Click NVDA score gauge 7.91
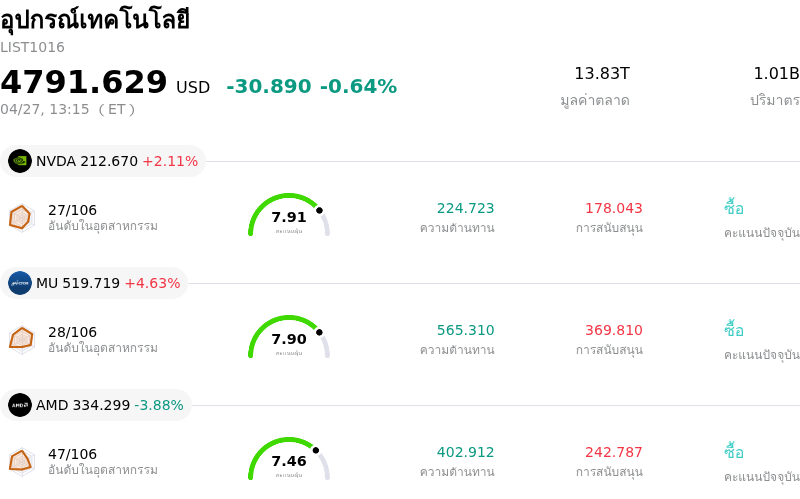 coord(289,216)
